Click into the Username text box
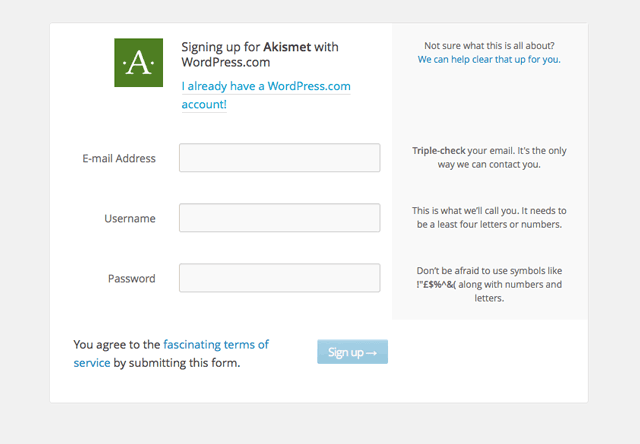Viewport: 640px width, 444px height. [279, 218]
